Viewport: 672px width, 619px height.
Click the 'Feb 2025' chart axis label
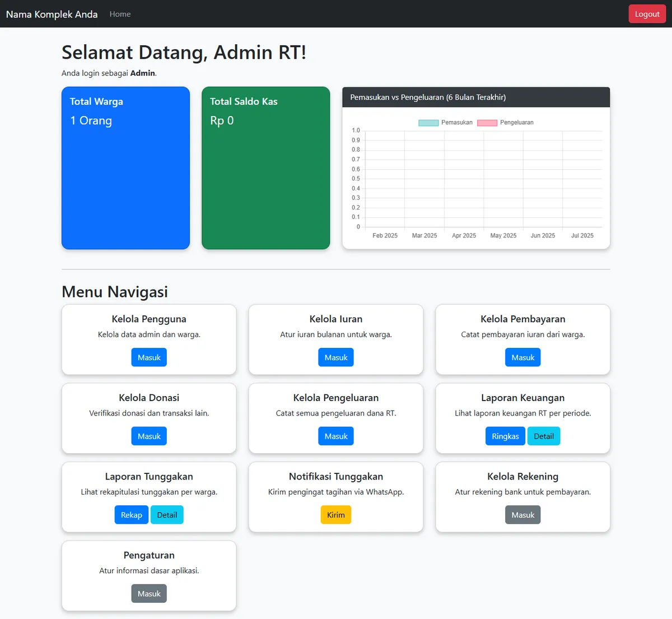385,236
